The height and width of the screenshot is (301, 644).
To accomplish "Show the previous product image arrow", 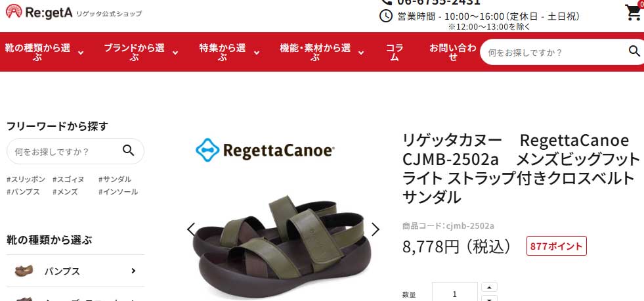I will (191, 229).
